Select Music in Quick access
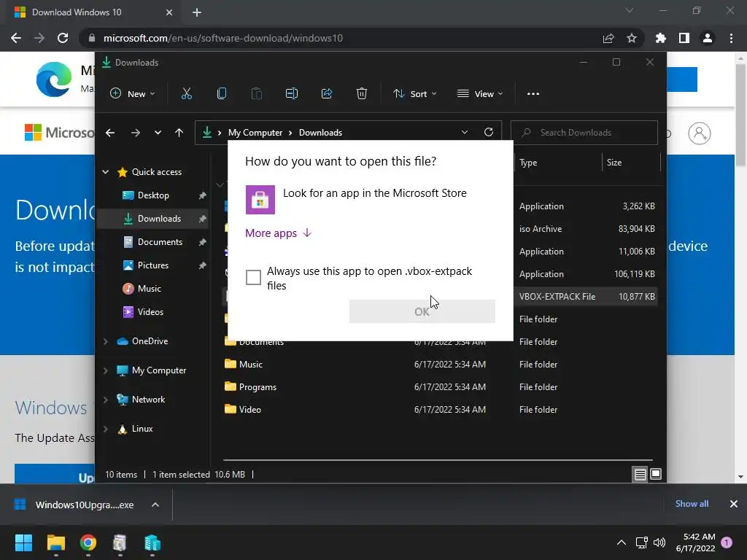This screenshot has width=747, height=560. (153, 289)
